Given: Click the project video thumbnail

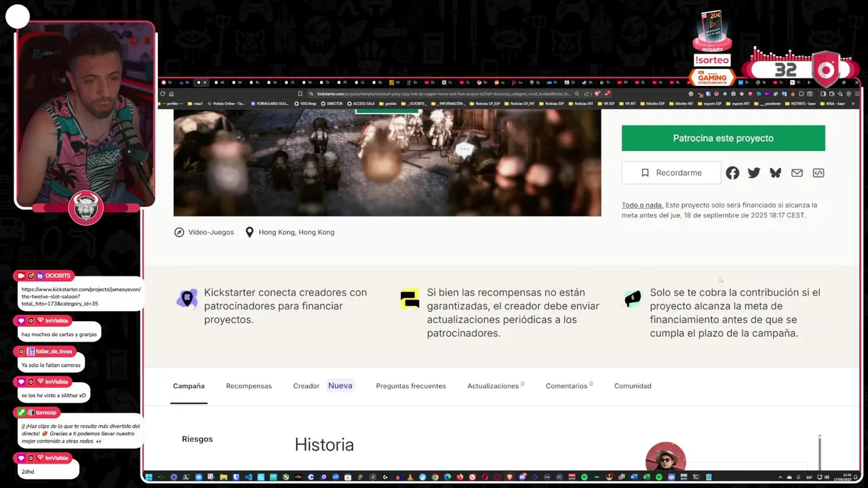Looking at the screenshot, I should click(x=387, y=163).
